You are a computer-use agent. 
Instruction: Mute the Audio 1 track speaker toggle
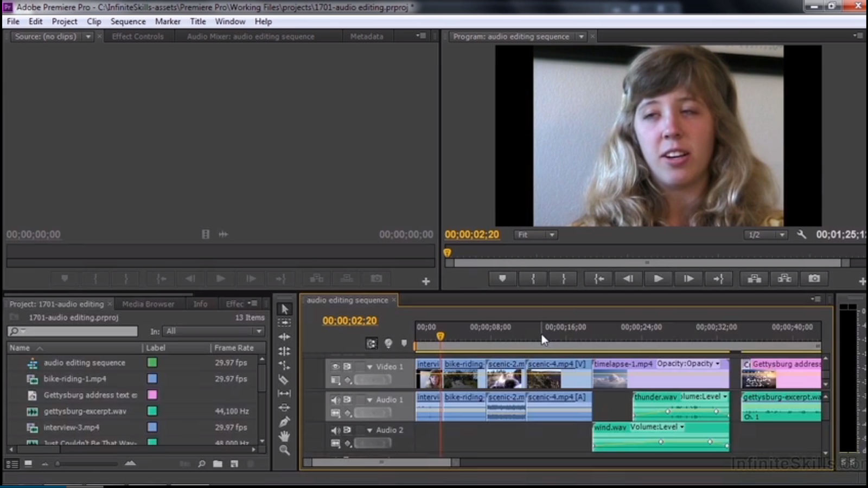point(335,400)
